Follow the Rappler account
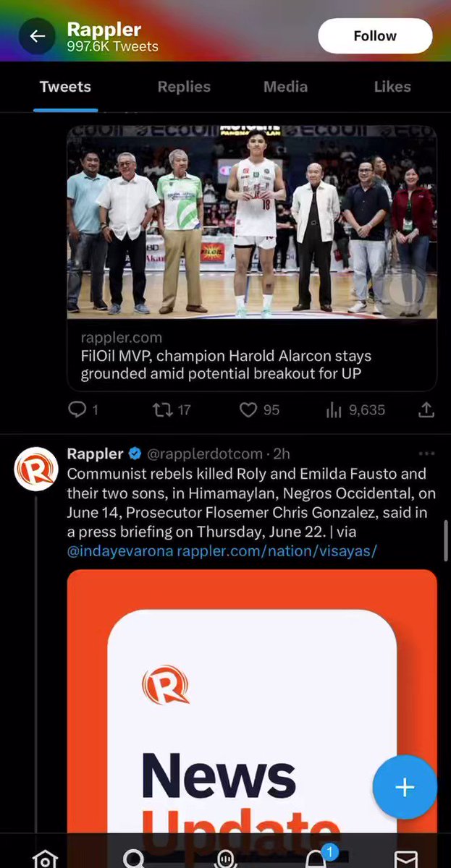This screenshot has width=451, height=868. (x=375, y=36)
